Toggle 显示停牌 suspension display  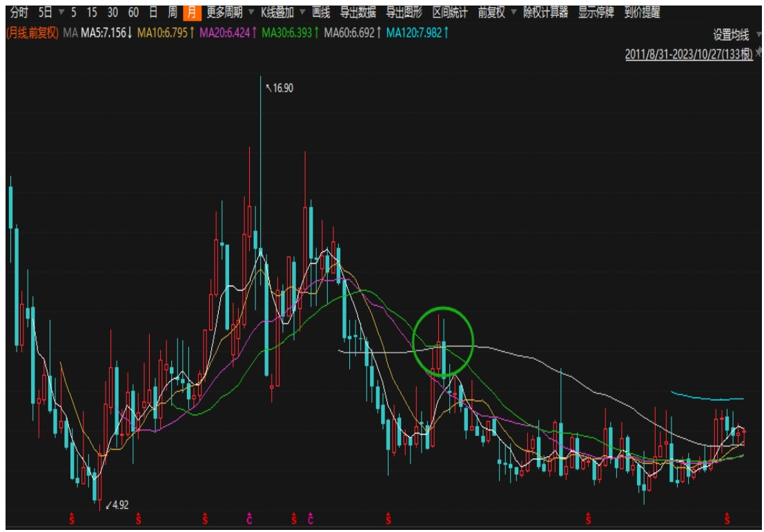(x=596, y=12)
